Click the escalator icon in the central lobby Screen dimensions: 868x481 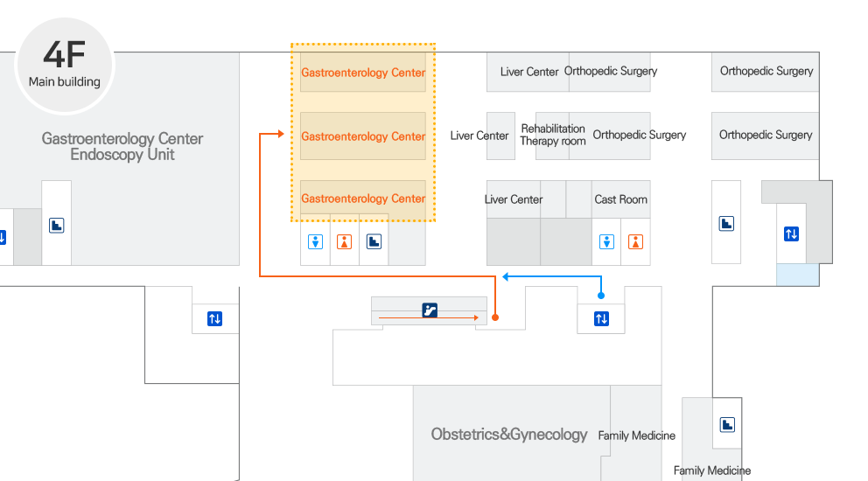pos(430,310)
